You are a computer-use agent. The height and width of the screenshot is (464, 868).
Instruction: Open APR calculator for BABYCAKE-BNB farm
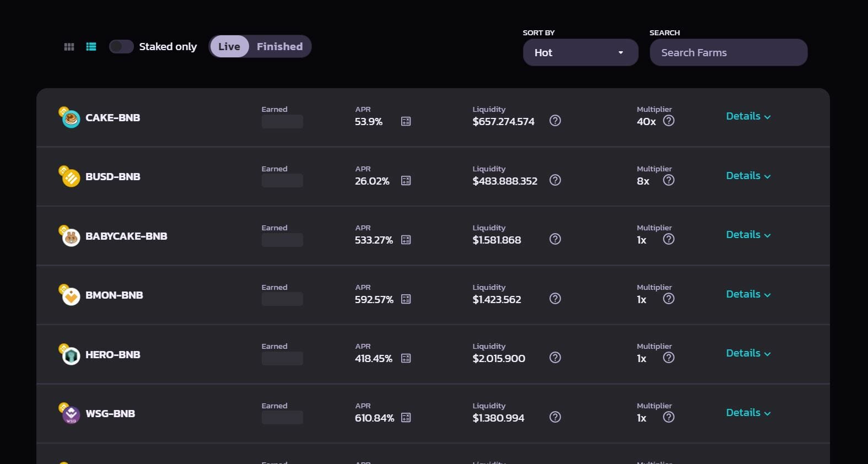[406, 240]
